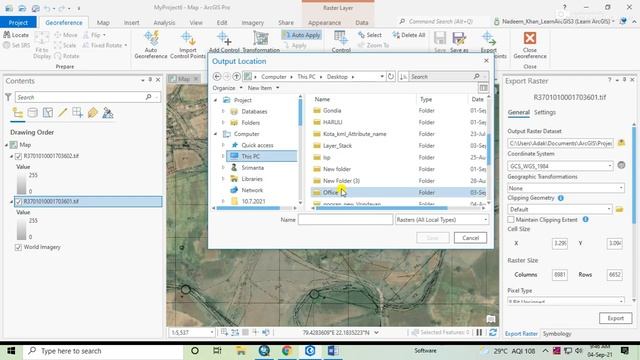
Task: Switch to the Map ribbon tab
Action: [x=103, y=22]
